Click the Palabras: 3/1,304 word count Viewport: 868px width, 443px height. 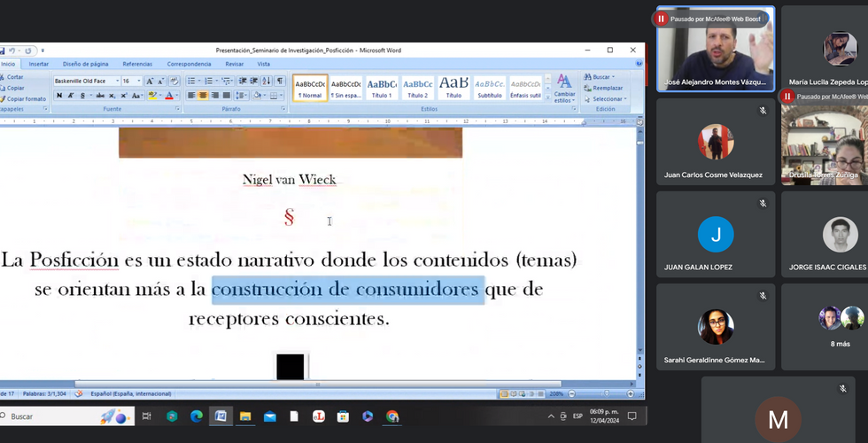pos(44,393)
